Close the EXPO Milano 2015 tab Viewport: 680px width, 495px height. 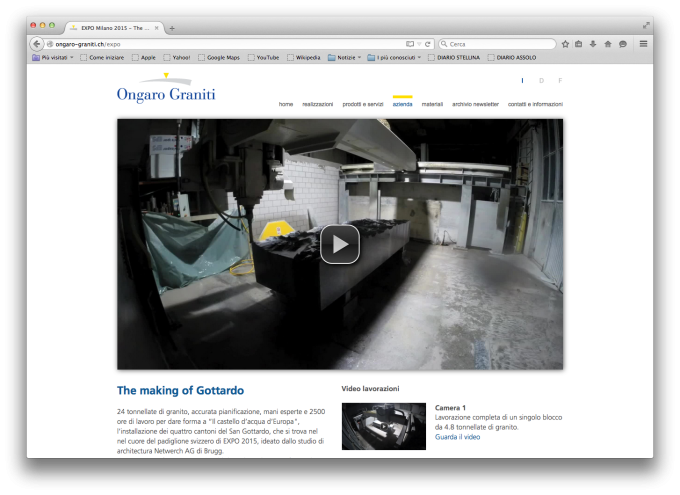pyautogui.click(x=157, y=28)
